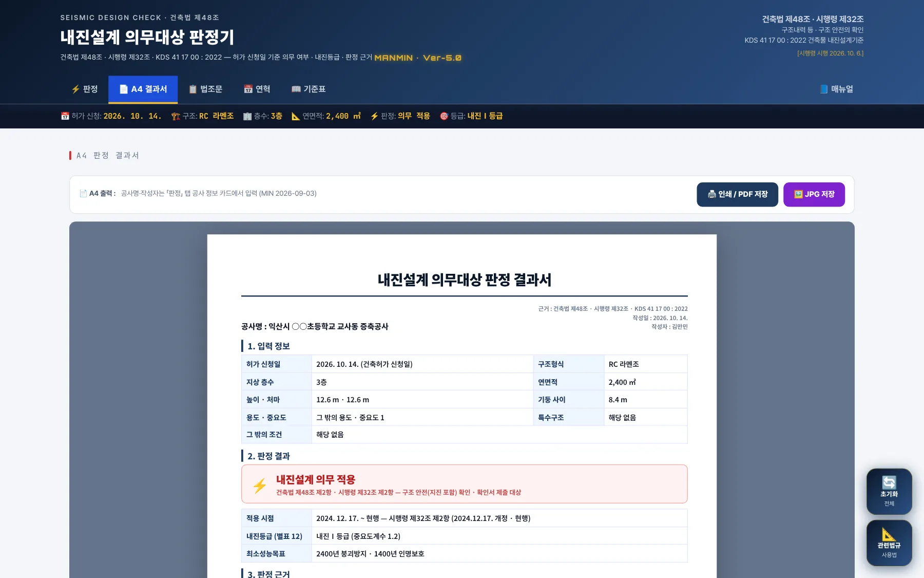
Task: Click the building icon beside 층수
Action: click(x=247, y=116)
